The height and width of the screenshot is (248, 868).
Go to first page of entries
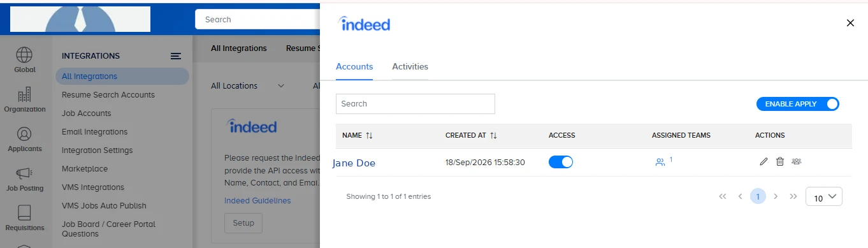coord(722,196)
